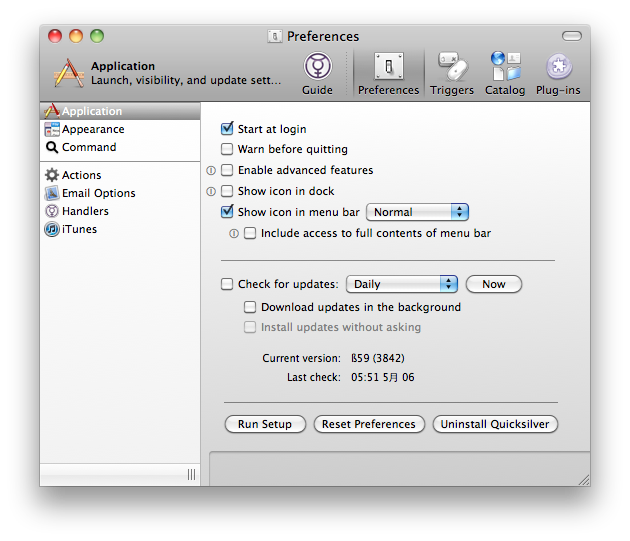
Task: Click the Handlers sidebar icon
Action: point(52,211)
